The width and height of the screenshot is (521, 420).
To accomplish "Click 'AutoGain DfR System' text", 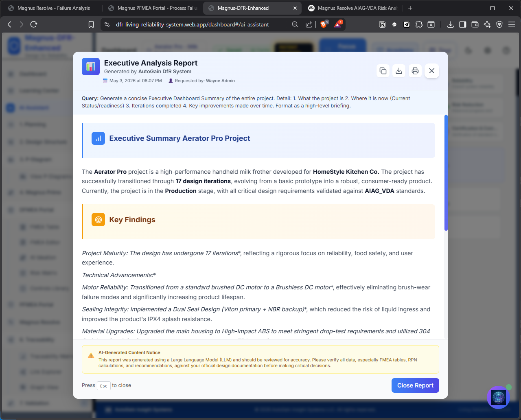I will point(165,72).
